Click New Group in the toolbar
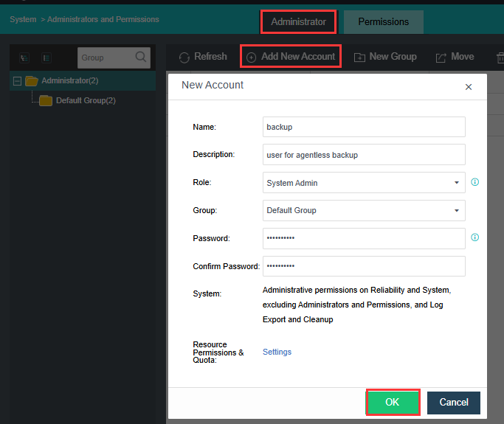 point(385,57)
